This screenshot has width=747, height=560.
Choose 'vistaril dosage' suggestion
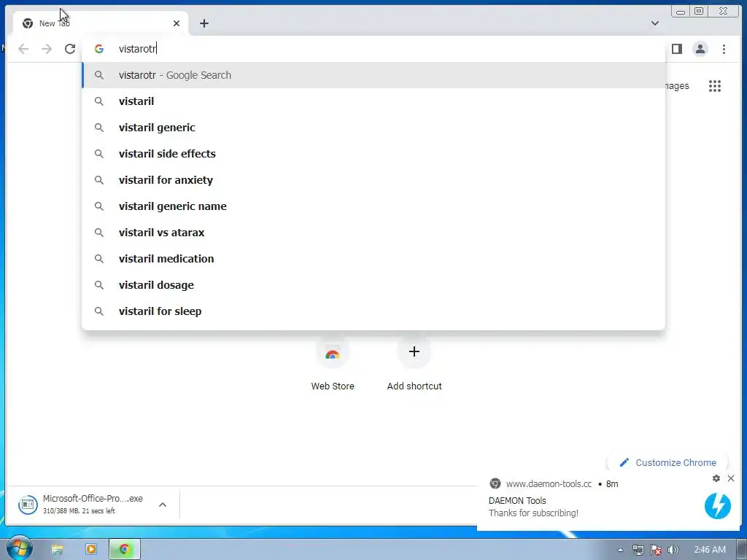click(x=373, y=285)
